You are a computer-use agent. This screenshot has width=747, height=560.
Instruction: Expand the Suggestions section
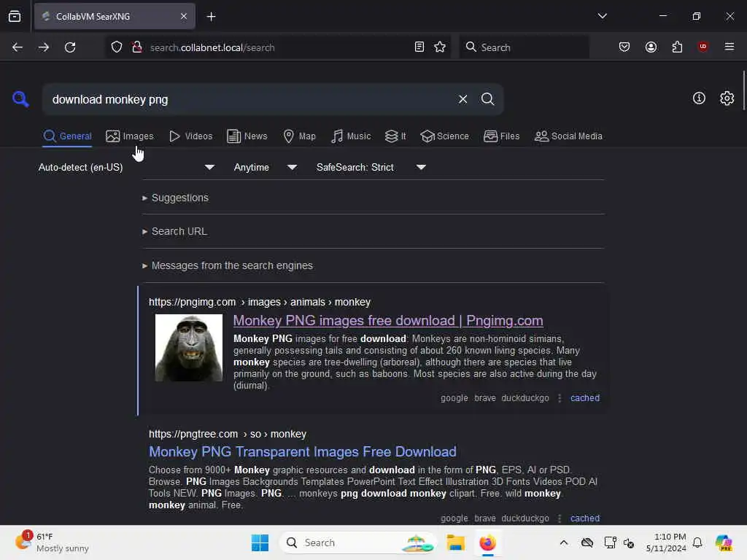click(175, 198)
